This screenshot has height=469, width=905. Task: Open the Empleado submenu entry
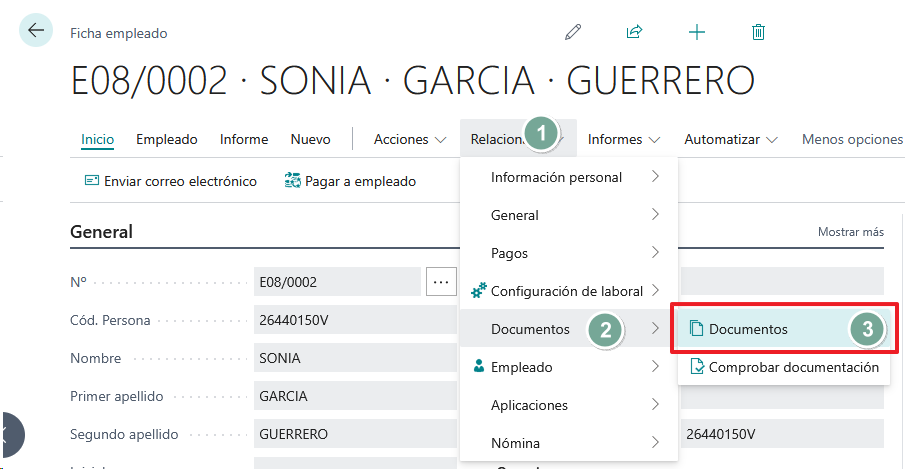click(569, 367)
